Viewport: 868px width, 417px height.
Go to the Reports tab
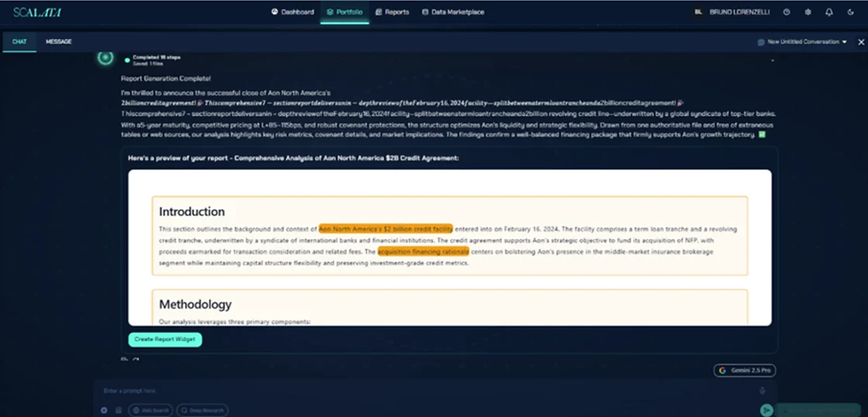391,12
